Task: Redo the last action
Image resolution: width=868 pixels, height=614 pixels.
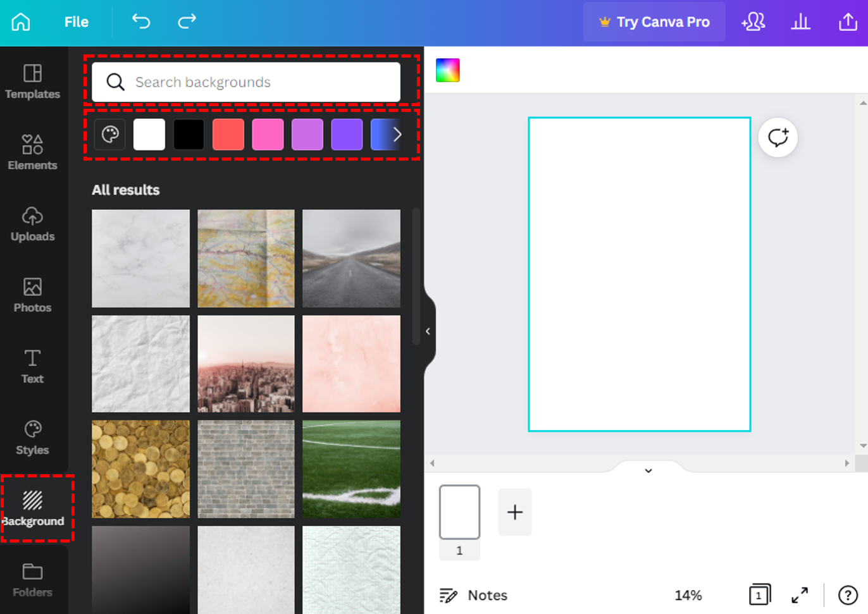Action: (x=187, y=22)
